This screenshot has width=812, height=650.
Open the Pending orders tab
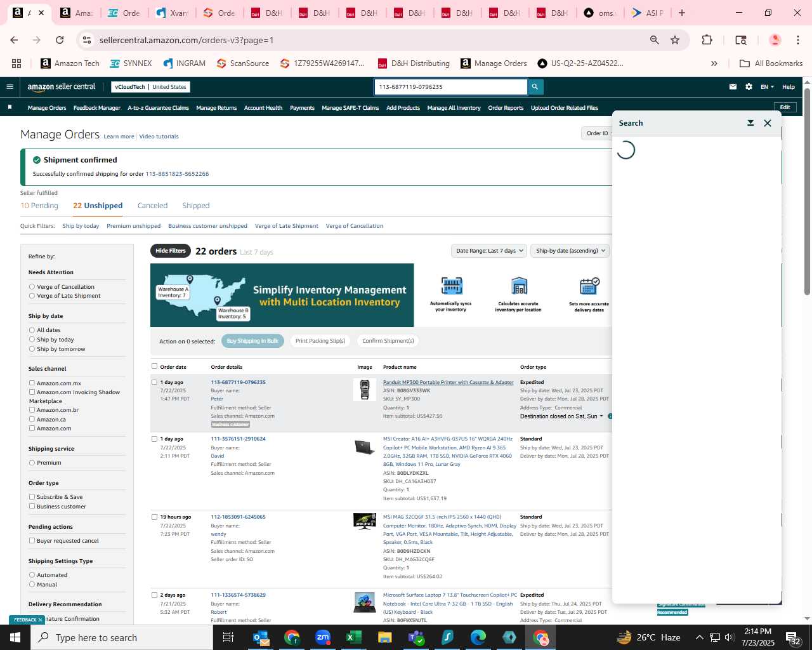click(x=39, y=206)
